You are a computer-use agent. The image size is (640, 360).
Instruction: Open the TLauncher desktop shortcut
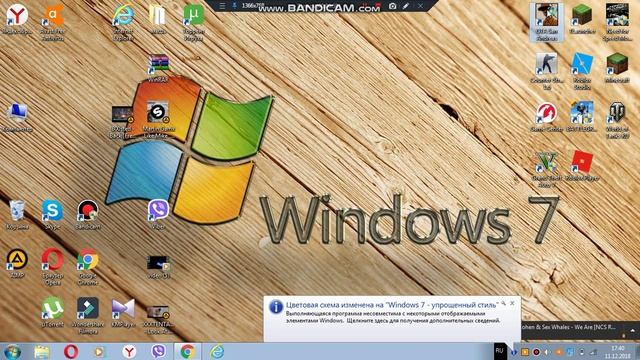point(582,18)
